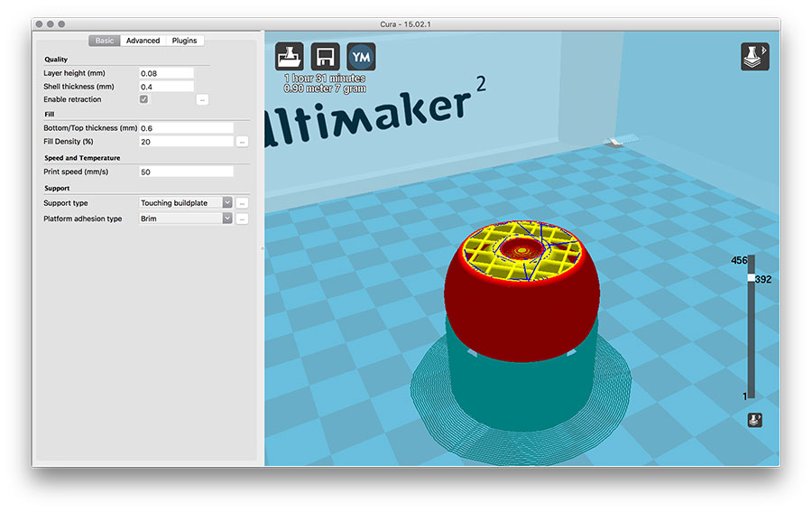Switch to the Advanced tab
812x512 pixels.
click(x=143, y=41)
